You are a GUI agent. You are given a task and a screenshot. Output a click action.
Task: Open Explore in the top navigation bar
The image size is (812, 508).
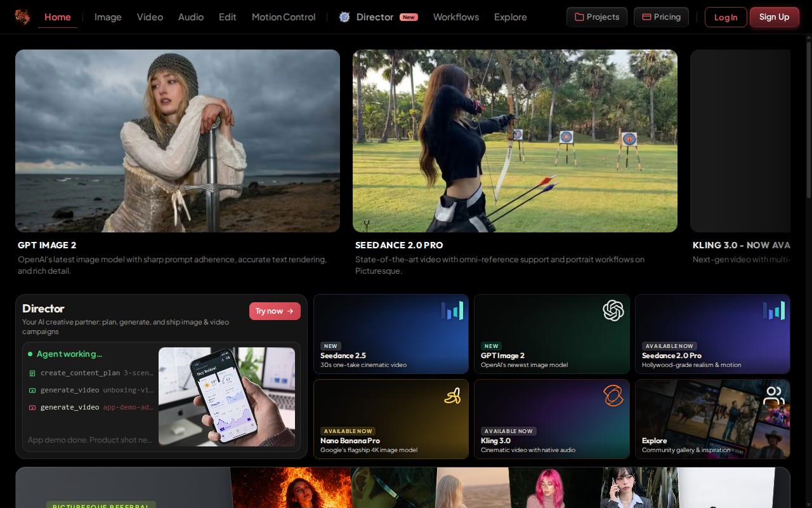511,17
